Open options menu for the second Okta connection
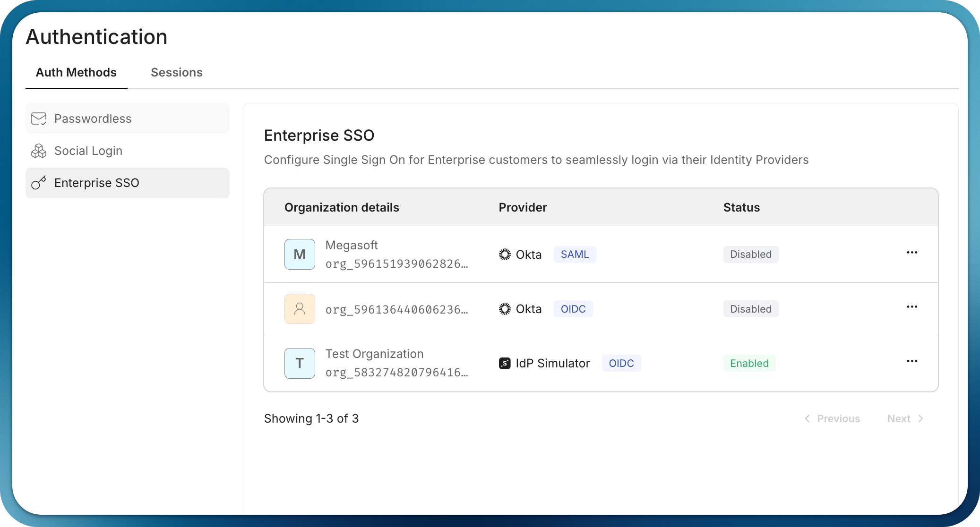Image resolution: width=980 pixels, height=527 pixels. coord(912,307)
